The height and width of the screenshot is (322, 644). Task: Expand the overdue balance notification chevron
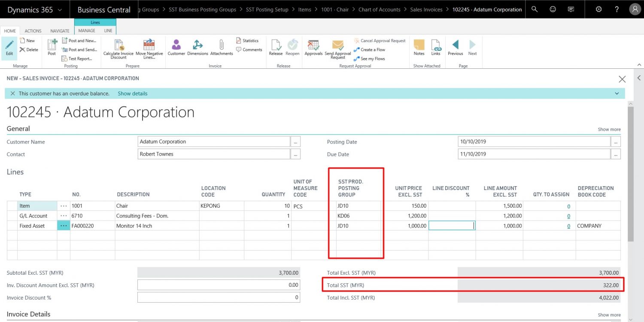pyautogui.click(x=617, y=94)
